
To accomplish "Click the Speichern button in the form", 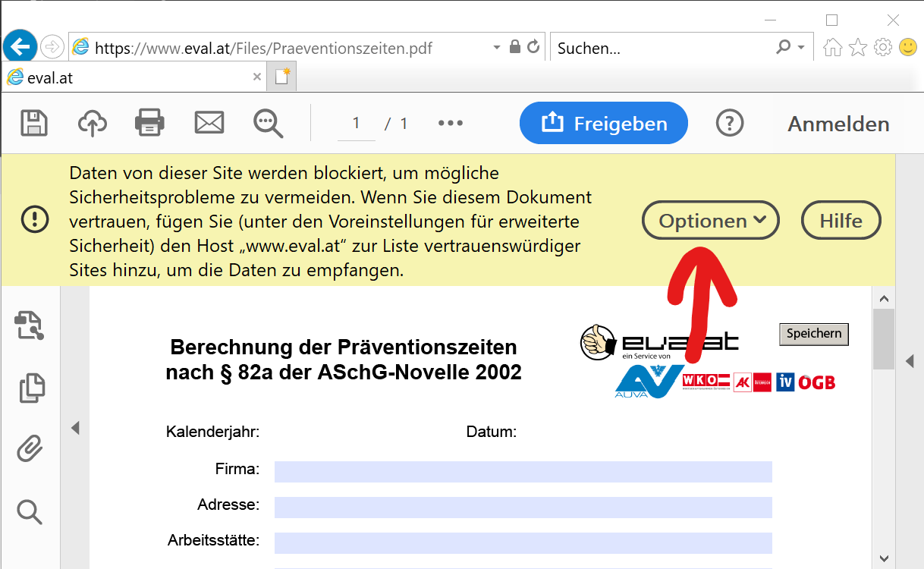I will (x=814, y=333).
